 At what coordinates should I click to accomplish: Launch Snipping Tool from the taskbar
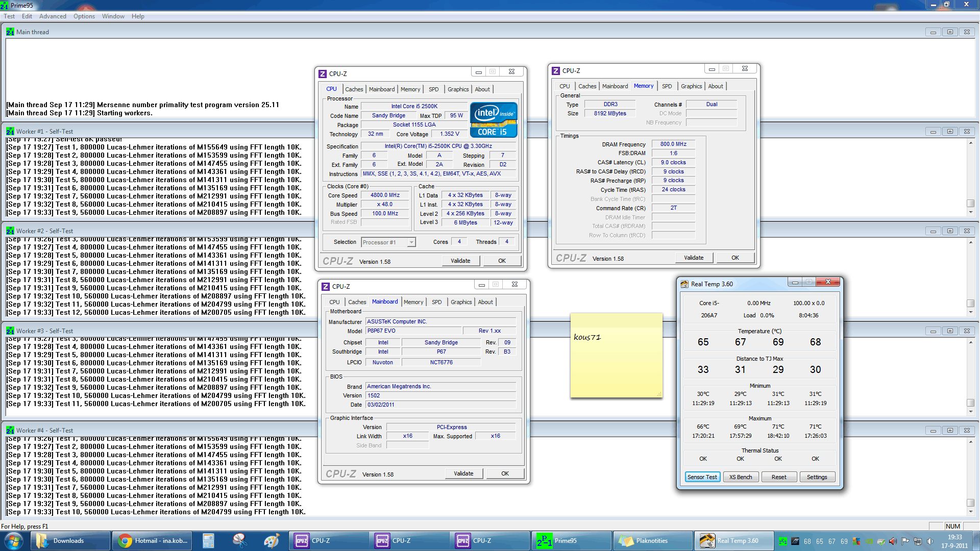[x=239, y=541]
